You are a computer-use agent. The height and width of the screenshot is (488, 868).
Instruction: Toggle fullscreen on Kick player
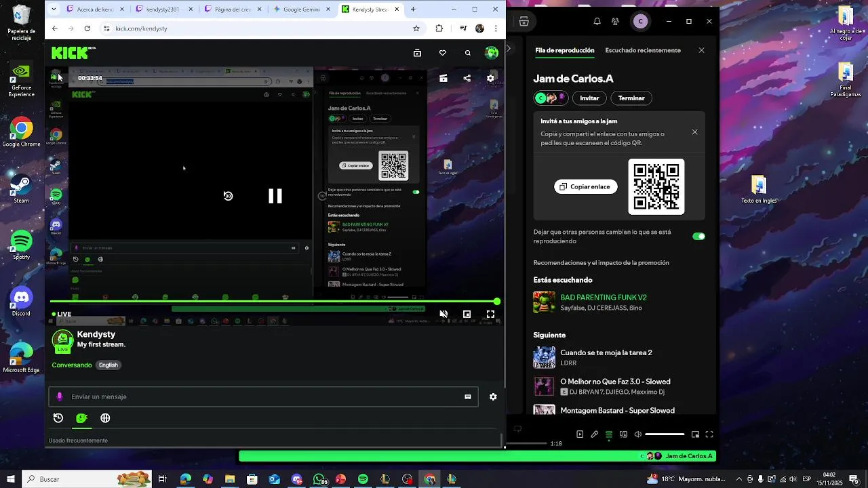[x=490, y=314]
